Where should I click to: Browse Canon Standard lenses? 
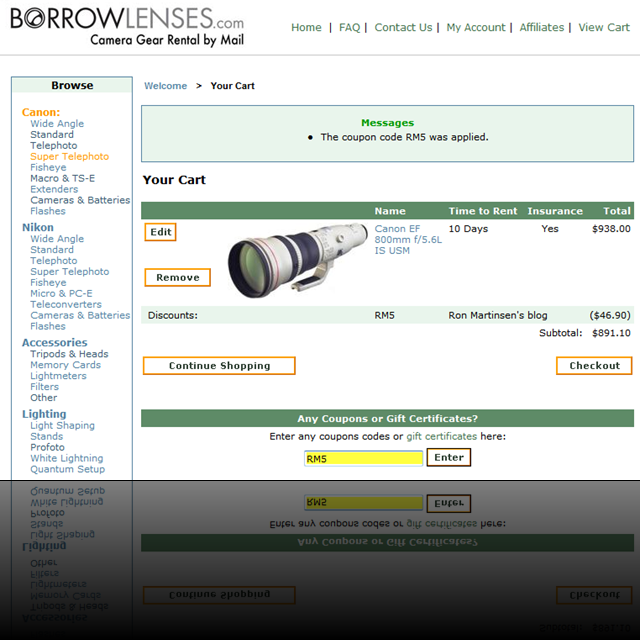tap(52, 135)
